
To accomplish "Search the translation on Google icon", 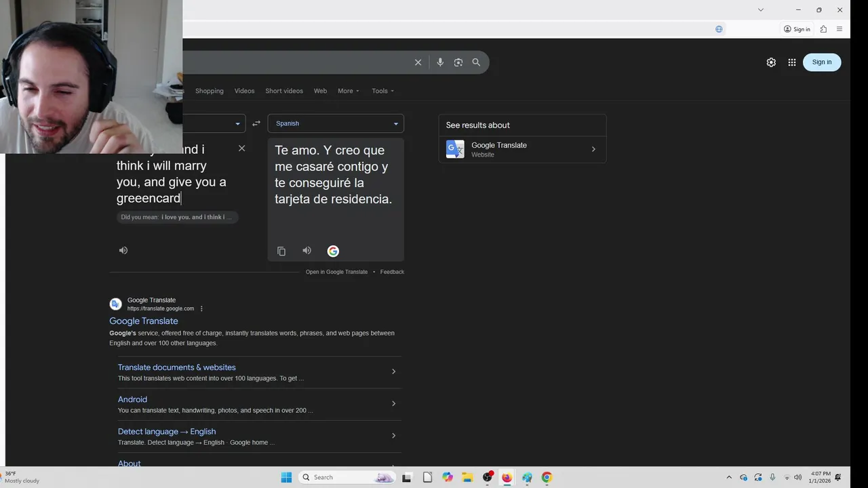I will 333,251.
